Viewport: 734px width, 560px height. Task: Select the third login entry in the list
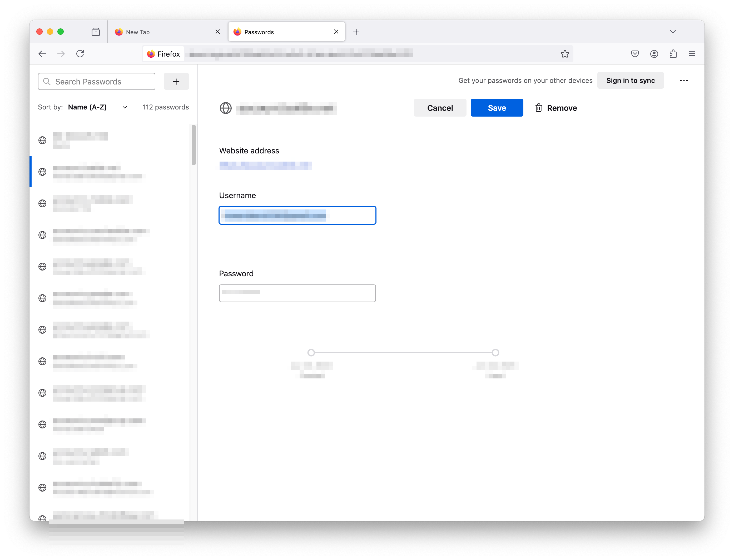click(110, 203)
